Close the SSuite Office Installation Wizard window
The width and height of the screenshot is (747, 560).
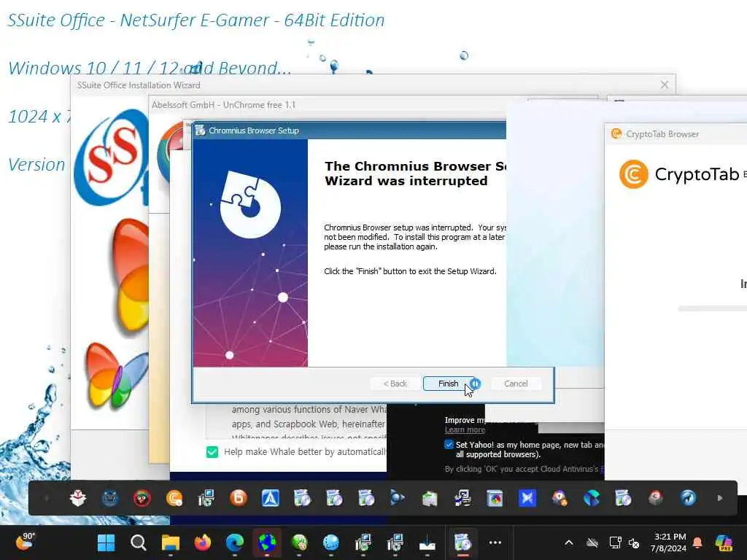tap(664, 85)
